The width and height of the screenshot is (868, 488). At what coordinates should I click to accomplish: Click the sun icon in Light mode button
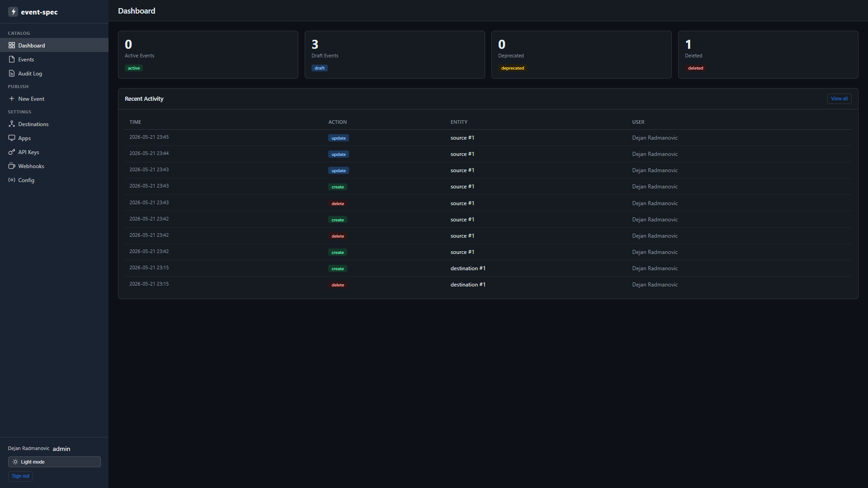click(15, 462)
